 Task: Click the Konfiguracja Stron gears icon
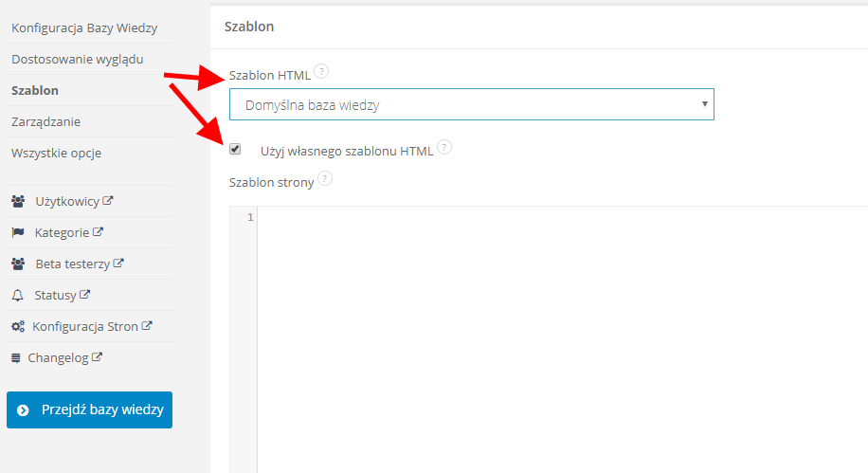[18, 326]
